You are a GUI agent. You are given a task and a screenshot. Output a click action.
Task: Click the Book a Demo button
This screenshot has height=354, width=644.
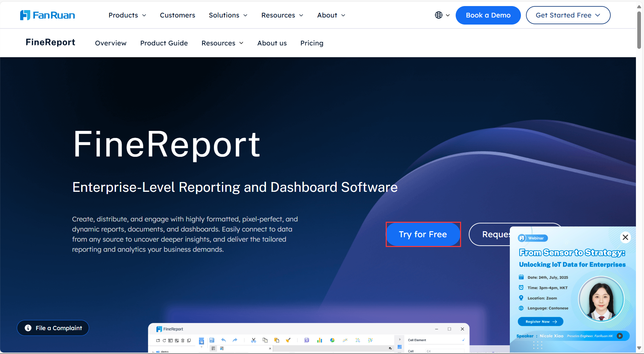click(x=488, y=15)
